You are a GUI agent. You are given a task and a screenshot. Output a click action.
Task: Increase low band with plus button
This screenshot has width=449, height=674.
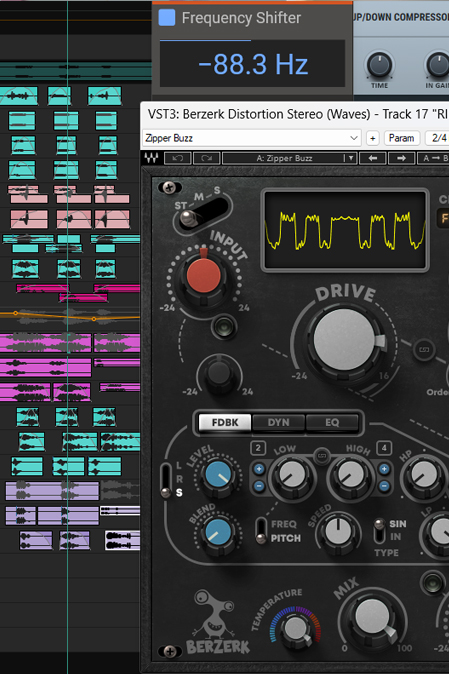pos(259,469)
